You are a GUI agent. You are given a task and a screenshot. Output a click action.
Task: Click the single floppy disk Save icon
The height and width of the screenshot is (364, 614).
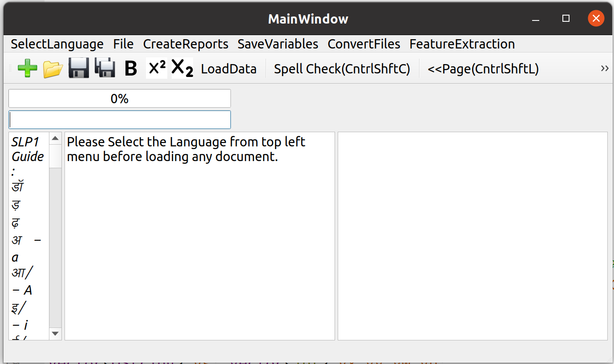pos(79,69)
